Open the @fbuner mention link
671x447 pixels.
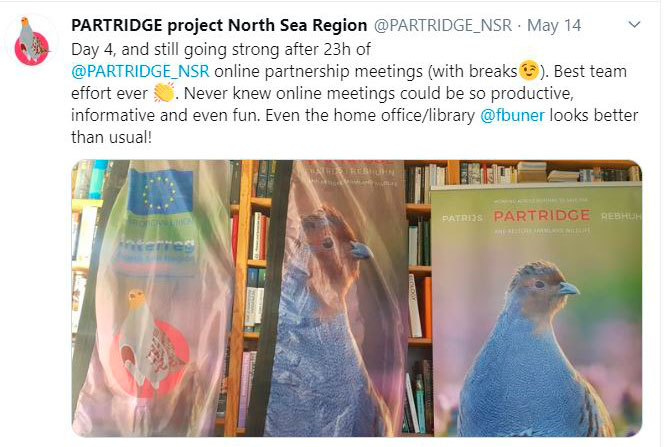tap(512, 115)
